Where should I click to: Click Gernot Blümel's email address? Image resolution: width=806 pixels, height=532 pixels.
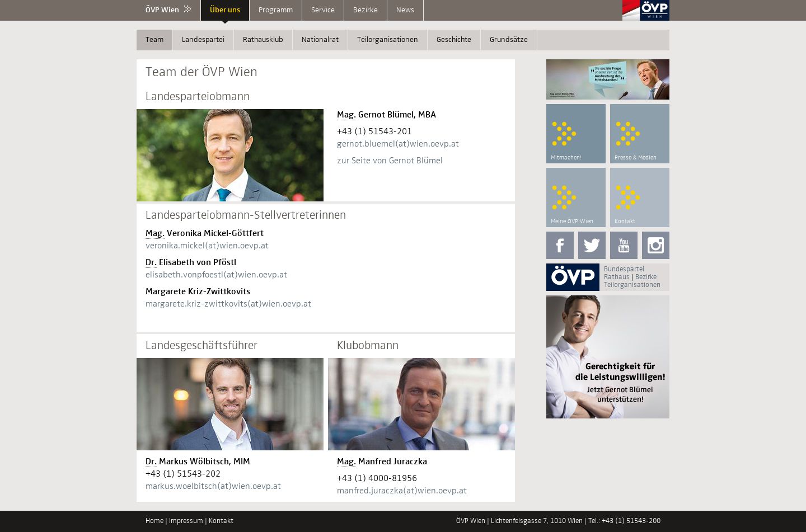(398, 144)
